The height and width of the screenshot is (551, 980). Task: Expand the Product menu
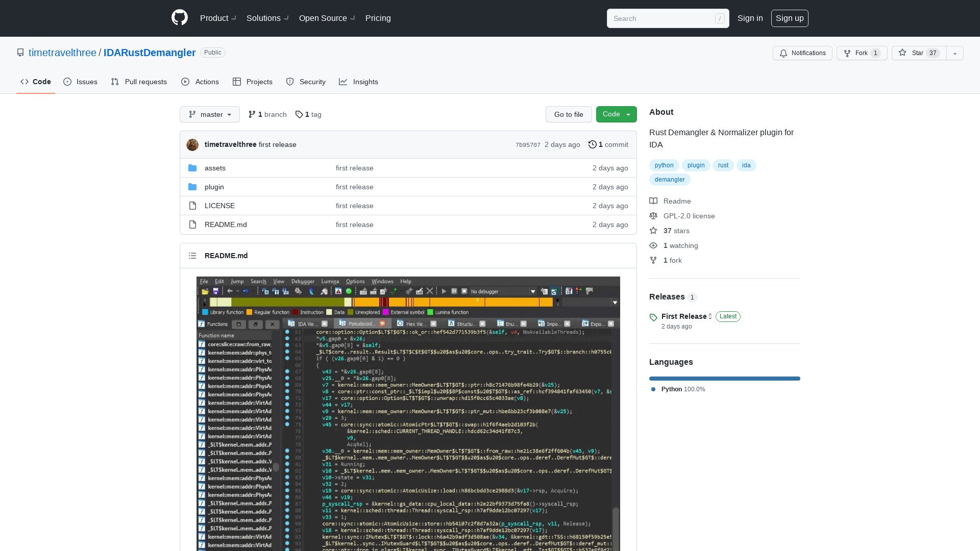tap(218, 18)
